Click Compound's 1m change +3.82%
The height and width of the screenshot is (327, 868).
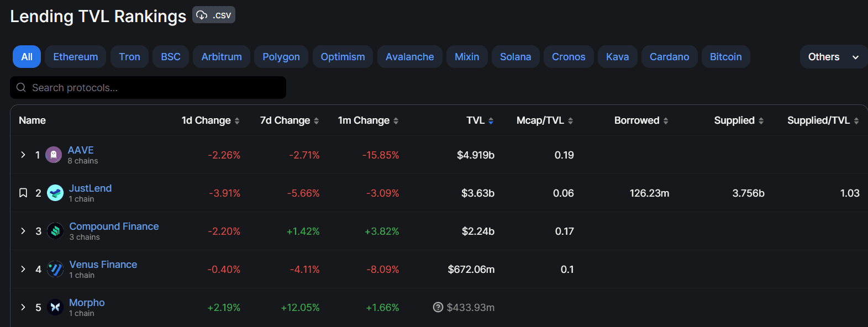[382, 231]
